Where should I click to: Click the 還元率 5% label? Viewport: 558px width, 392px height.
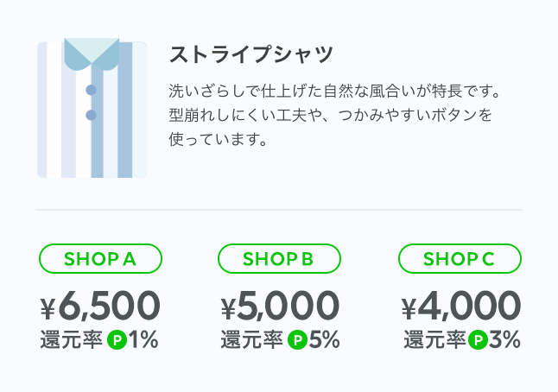pos(280,339)
